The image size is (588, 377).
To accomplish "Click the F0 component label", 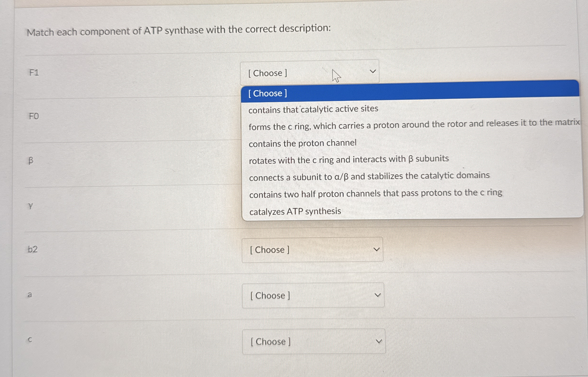I will pyautogui.click(x=34, y=116).
